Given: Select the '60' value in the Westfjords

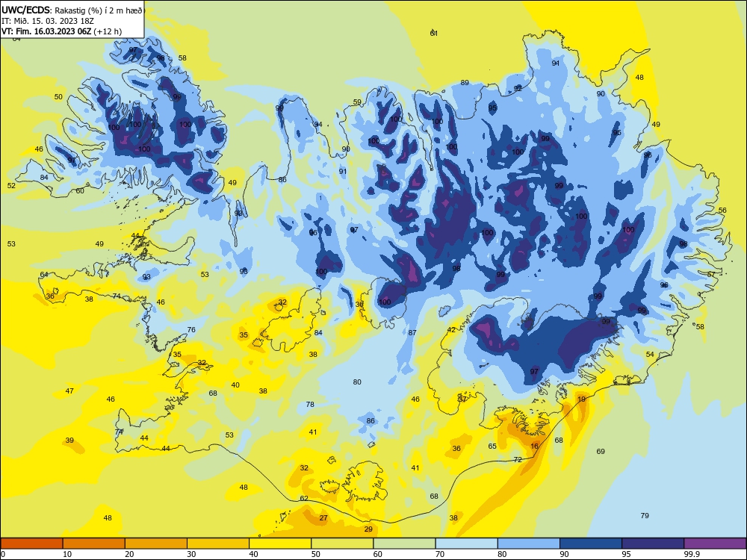Looking at the screenshot, I should pos(80,190).
